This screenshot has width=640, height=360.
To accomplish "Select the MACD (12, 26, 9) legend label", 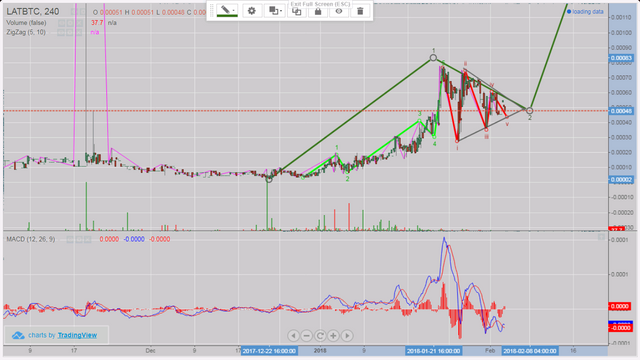I will (31, 239).
